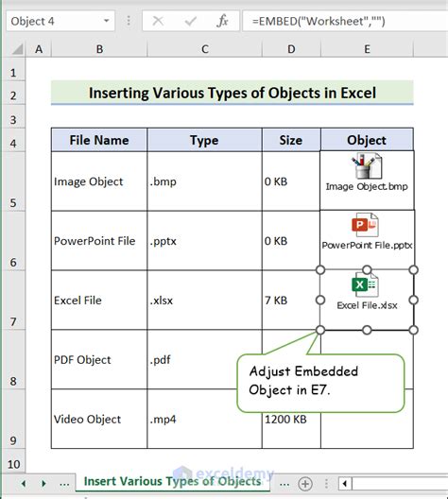Select row 9 header
This screenshot has height=499, width=448.
13,419
